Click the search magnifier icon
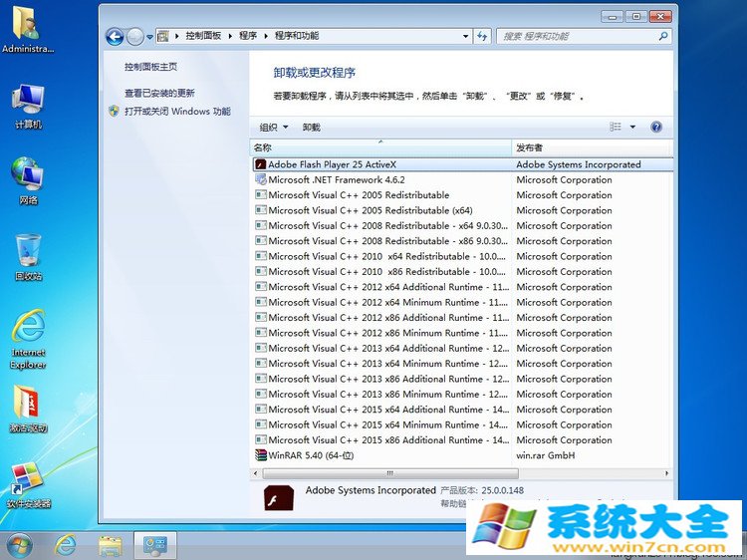The height and width of the screenshot is (560, 747). [x=663, y=36]
